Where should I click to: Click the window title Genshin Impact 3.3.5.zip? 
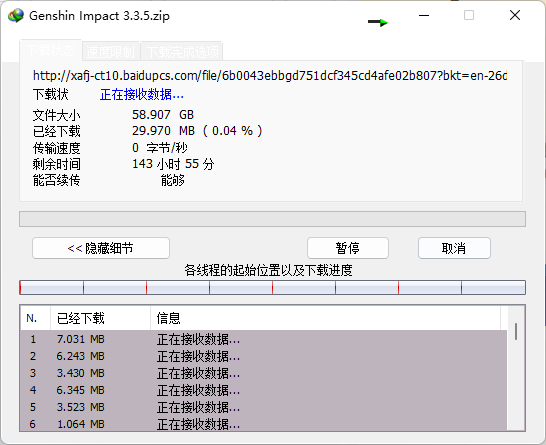pyautogui.click(x=99, y=16)
